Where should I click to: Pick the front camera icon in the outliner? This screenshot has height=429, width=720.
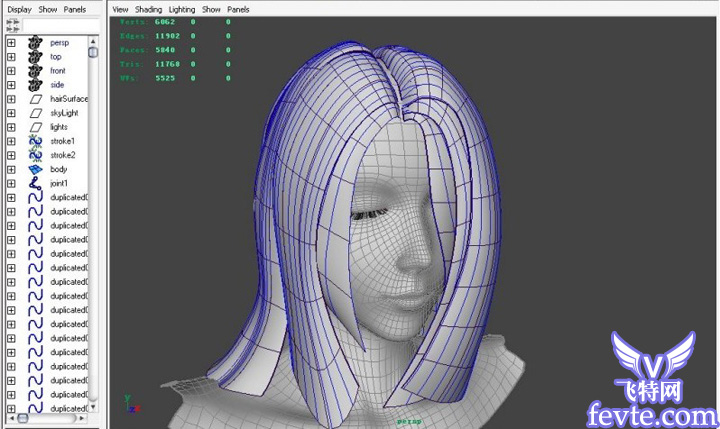pos(35,71)
